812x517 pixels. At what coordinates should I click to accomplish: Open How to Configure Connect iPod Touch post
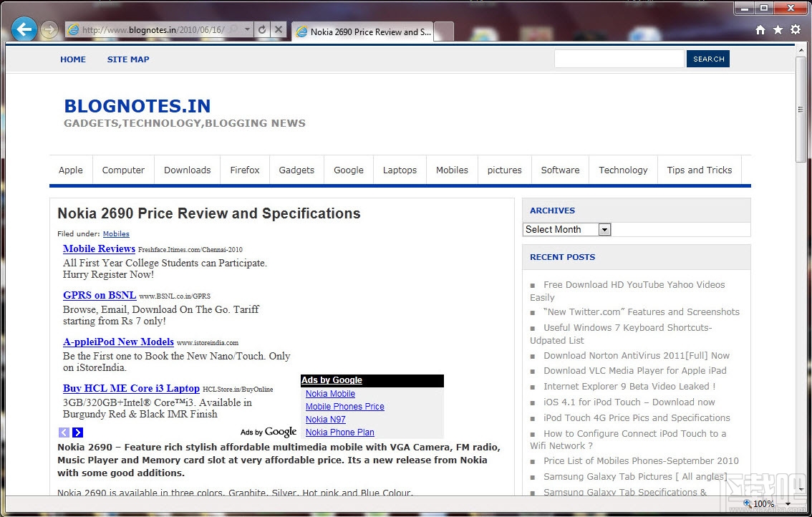pos(628,440)
